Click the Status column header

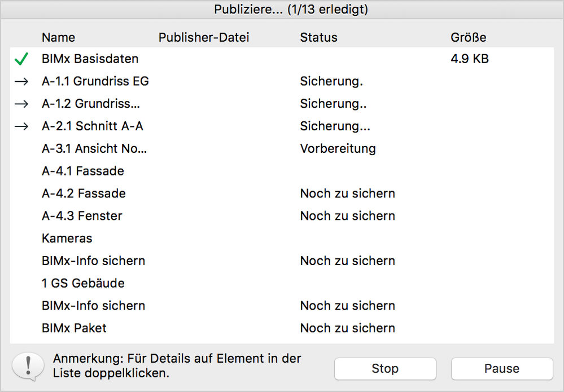[318, 37]
